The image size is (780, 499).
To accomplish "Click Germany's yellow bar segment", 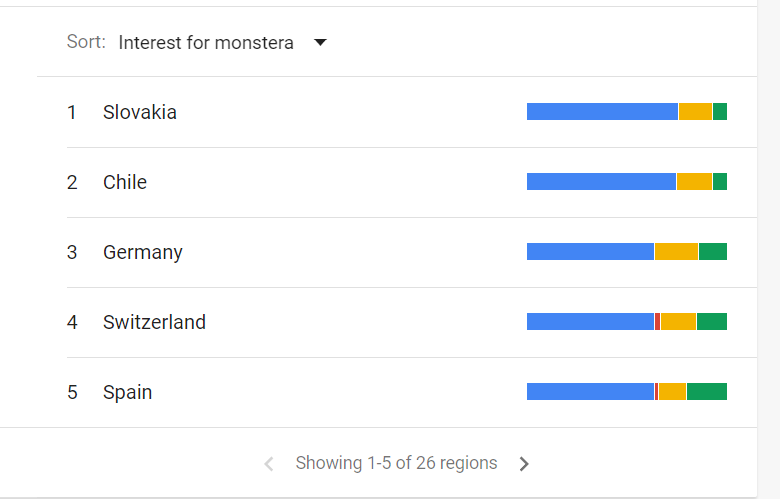I will pyautogui.click(x=676, y=252).
